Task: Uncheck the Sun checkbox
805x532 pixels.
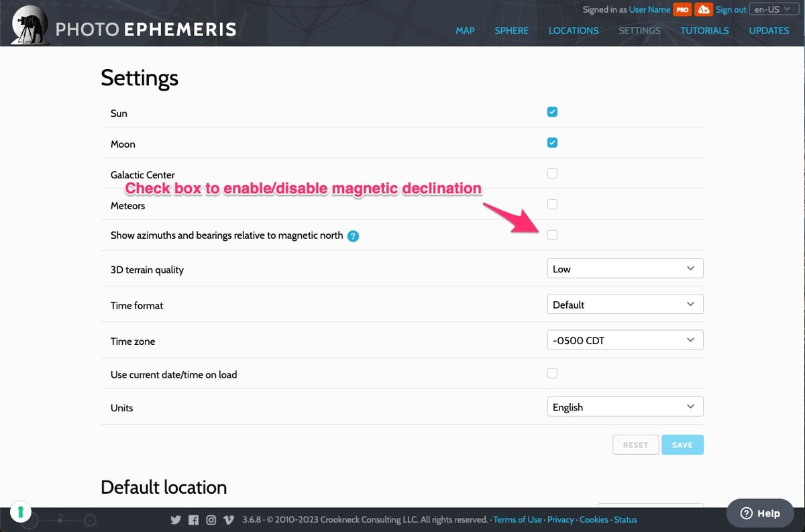Action: tap(552, 112)
